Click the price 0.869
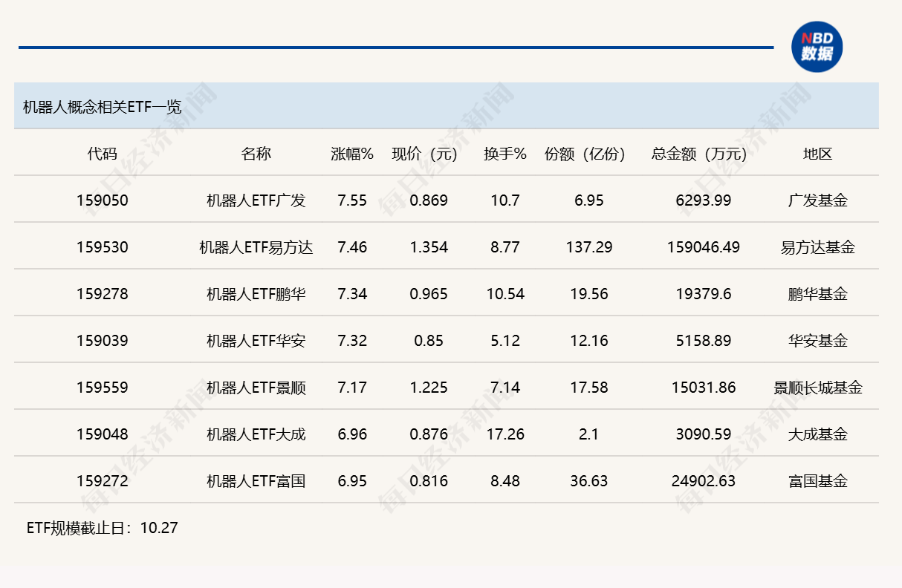 pyautogui.click(x=429, y=200)
